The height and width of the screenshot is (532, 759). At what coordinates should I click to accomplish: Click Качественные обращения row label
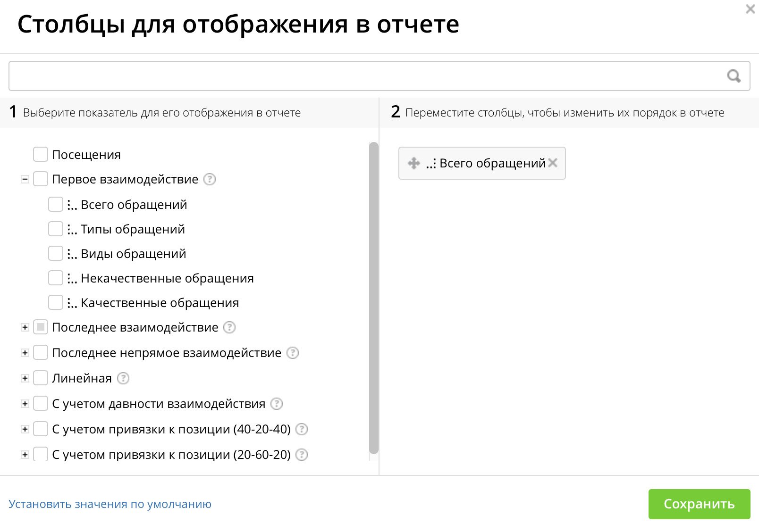[x=160, y=303]
